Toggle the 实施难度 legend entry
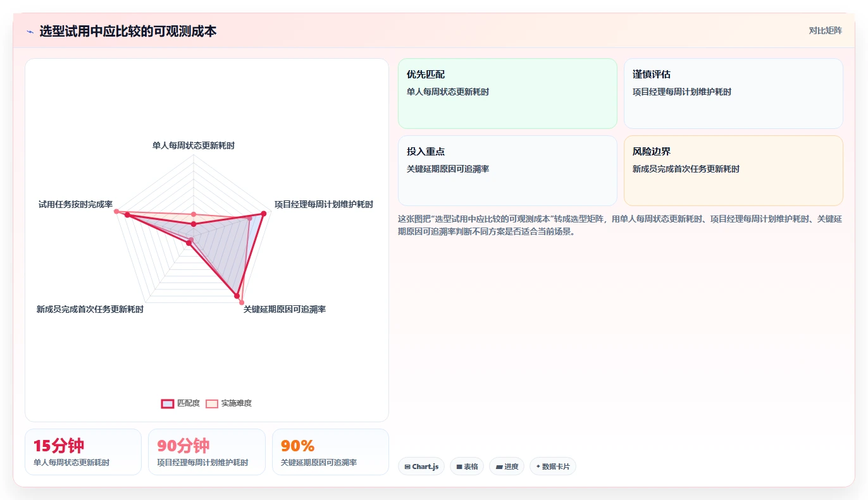The height and width of the screenshot is (500, 868). click(228, 403)
